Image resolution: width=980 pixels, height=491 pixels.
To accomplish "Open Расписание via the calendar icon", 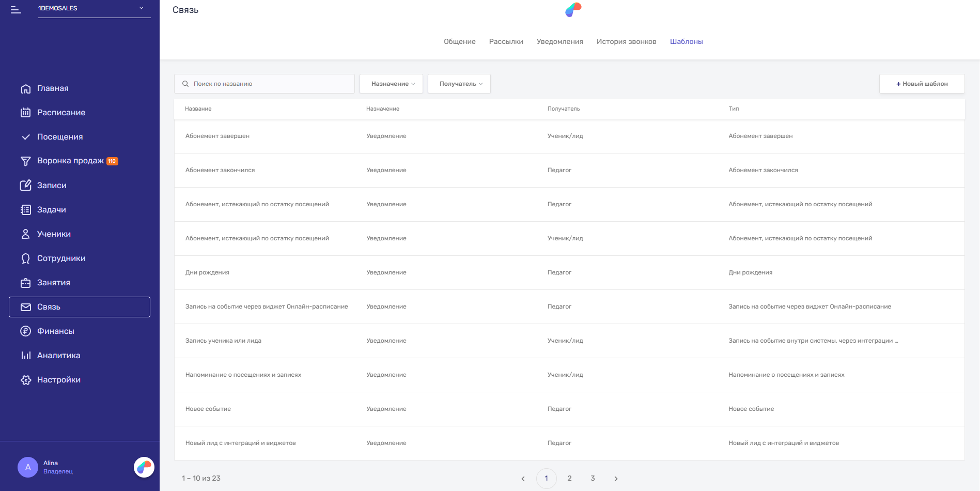I will pos(25,113).
